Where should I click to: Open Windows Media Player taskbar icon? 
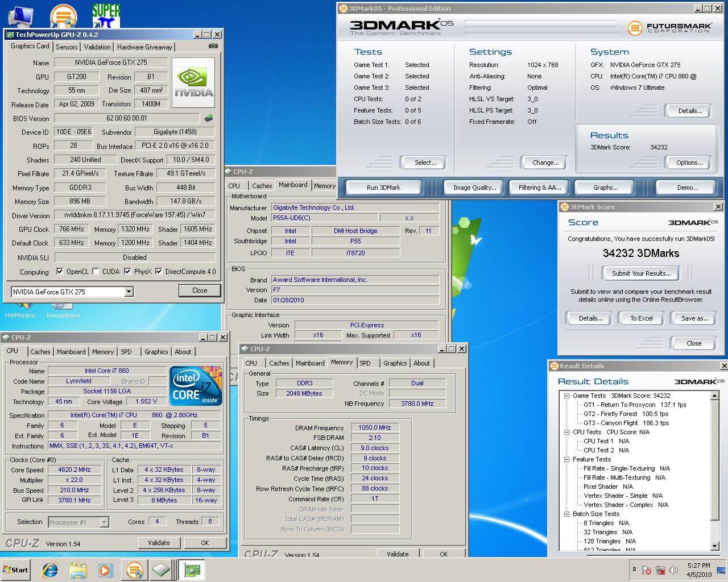pos(105,570)
